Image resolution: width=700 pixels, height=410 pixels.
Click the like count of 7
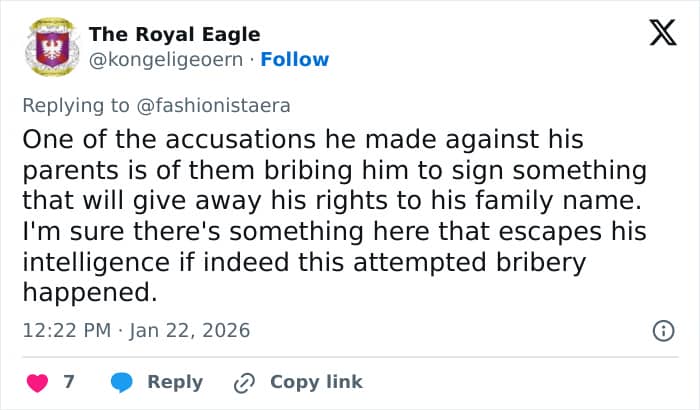click(69, 382)
